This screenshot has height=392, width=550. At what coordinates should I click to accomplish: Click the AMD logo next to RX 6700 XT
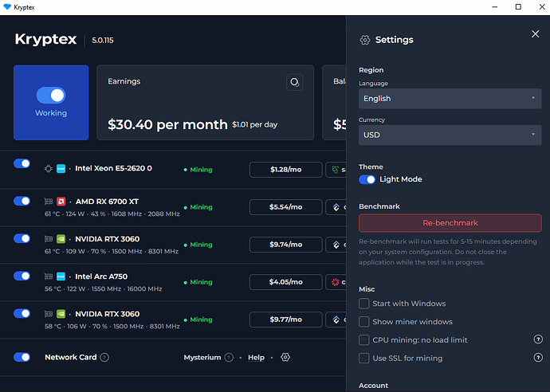(61, 202)
